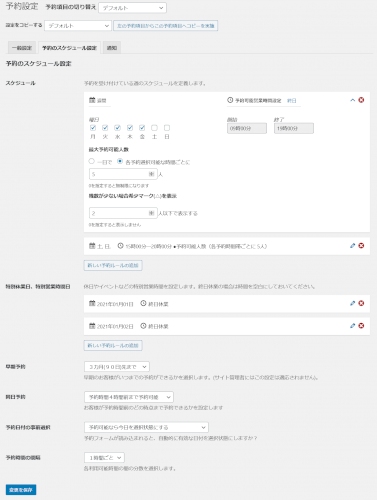Click the 最大予約可能人数 label
The image size is (377, 500).
(x=109, y=149)
